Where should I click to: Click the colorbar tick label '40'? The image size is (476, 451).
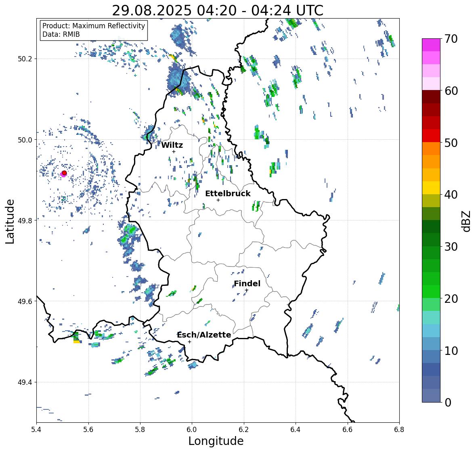451,195
